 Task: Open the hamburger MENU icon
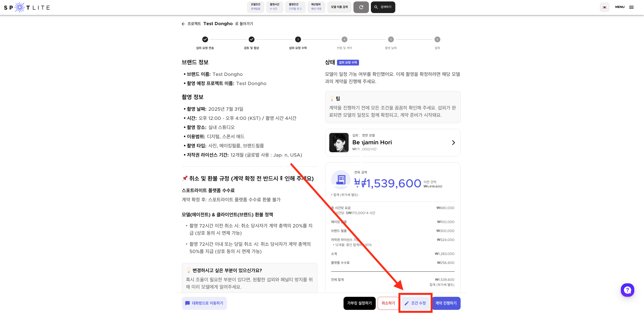click(631, 7)
